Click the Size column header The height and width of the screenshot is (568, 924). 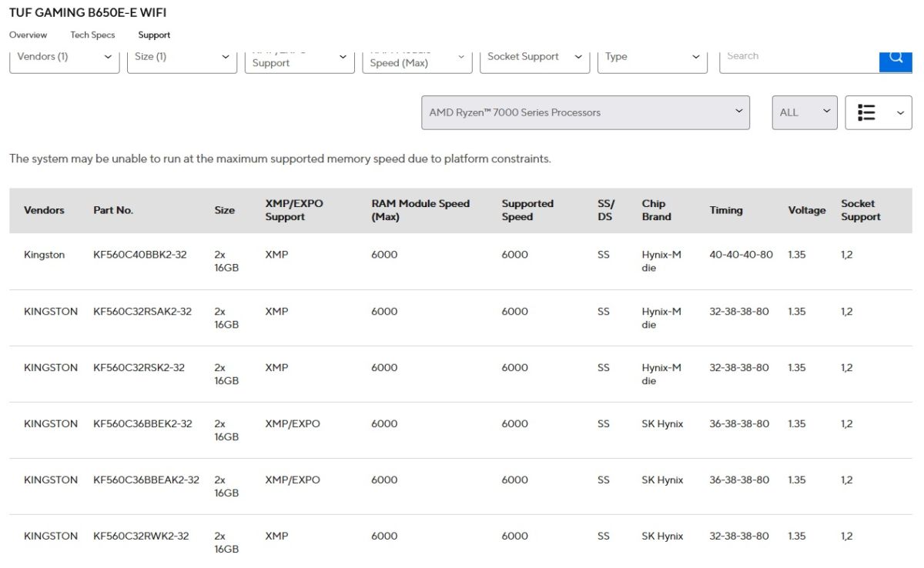pyautogui.click(x=224, y=210)
